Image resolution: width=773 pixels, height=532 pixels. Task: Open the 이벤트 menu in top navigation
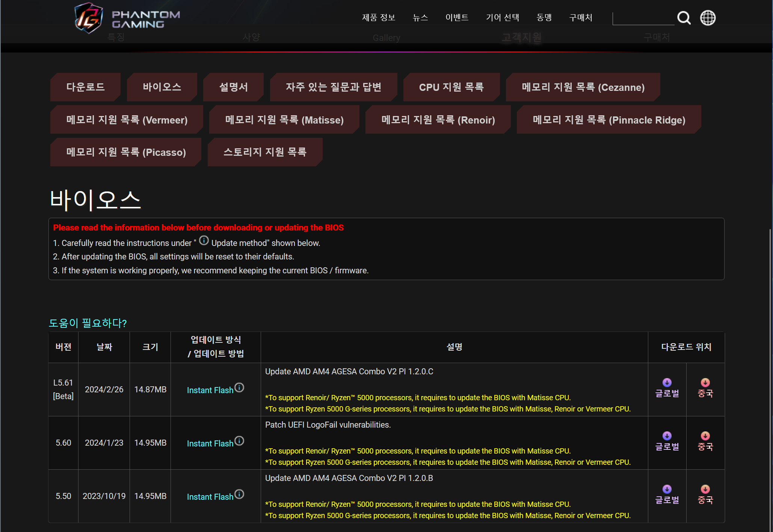457,18
